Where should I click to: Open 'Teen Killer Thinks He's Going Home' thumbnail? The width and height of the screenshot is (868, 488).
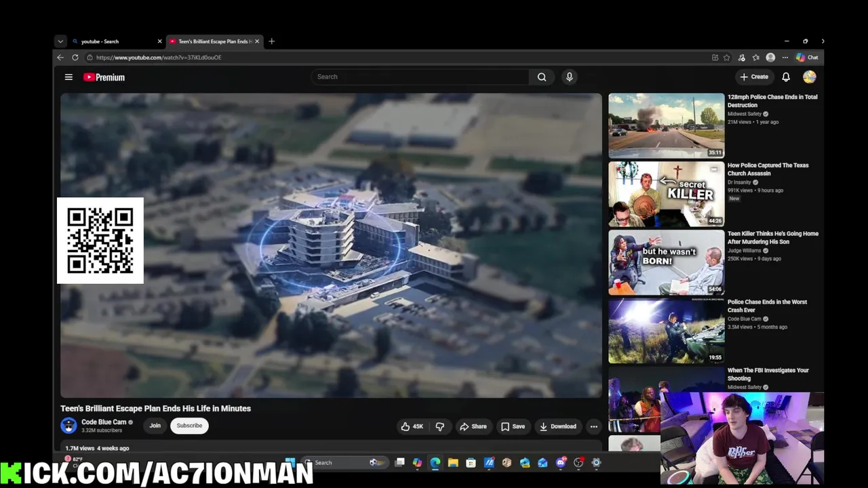667,262
